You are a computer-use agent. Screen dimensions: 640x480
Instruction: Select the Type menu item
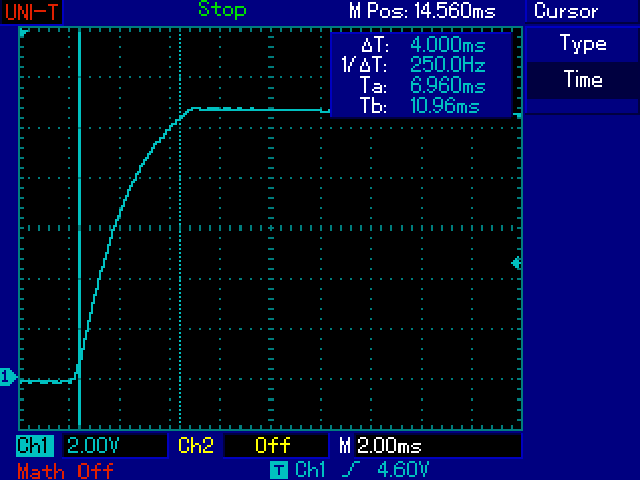click(582, 44)
